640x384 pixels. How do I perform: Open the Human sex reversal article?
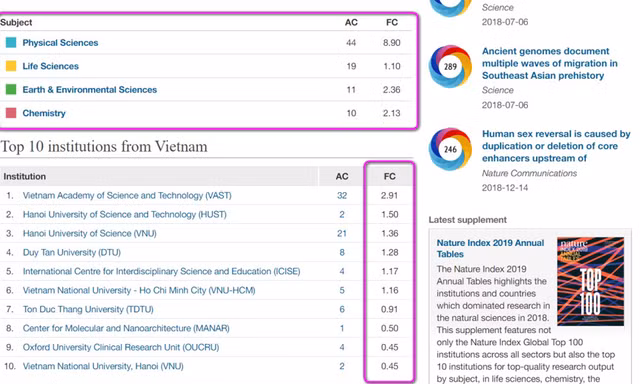coord(556,146)
